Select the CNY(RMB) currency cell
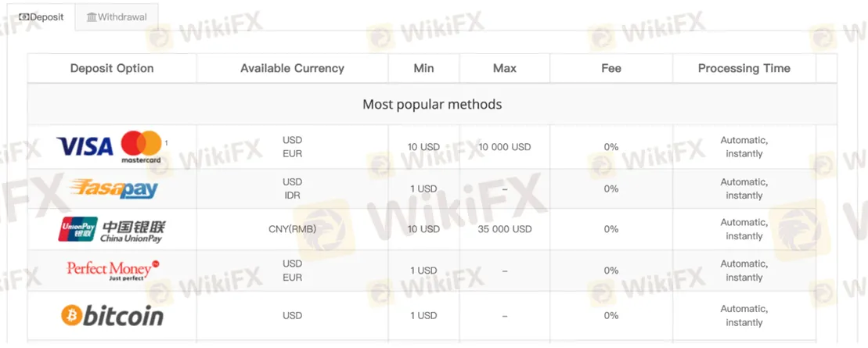Viewport: 868px width, 348px height. [292, 229]
